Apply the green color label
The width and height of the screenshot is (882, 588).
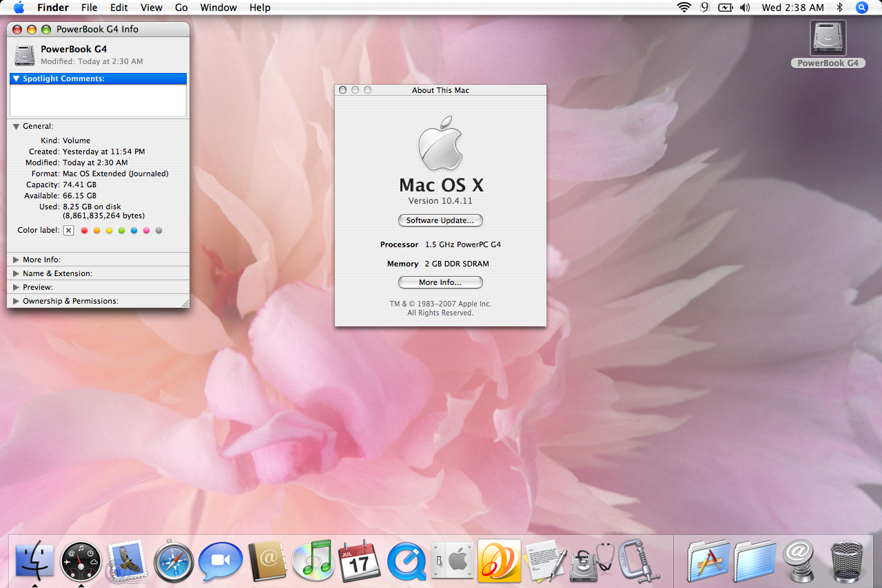click(x=122, y=231)
